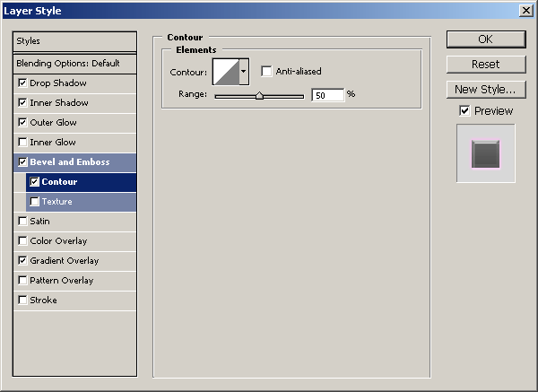Image resolution: width=538 pixels, height=392 pixels.
Task: Select the Texture label
Action: point(57,202)
